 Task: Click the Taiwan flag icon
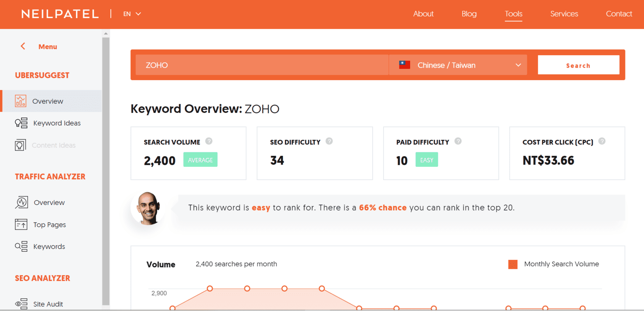[405, 65]
